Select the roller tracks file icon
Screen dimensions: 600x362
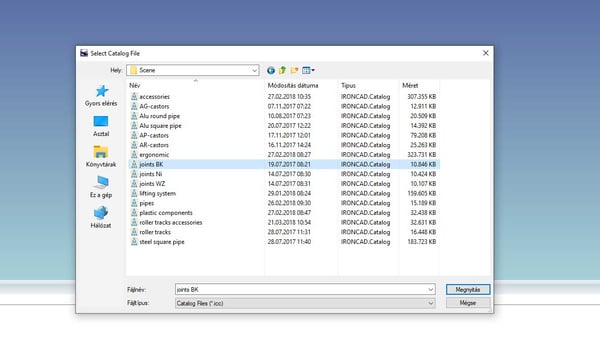pyautogui.click(x=134, y=232)
